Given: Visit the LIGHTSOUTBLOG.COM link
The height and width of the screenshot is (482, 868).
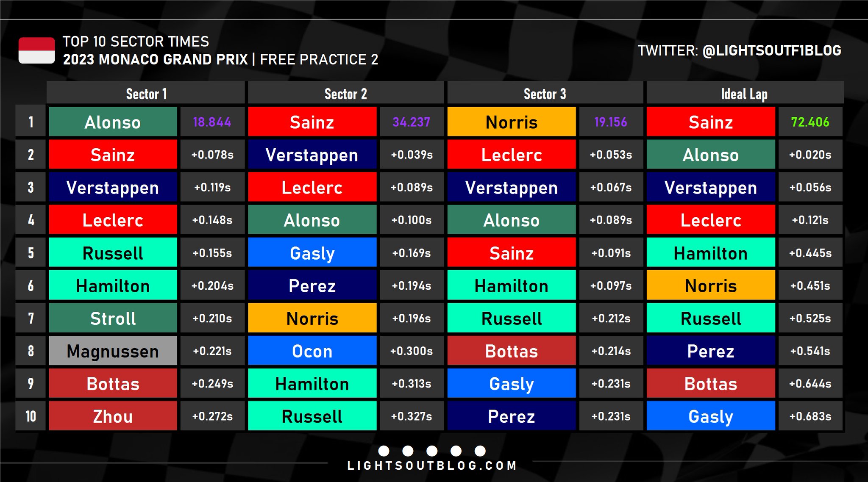Looking at the screenshot, I should [432, 466].
